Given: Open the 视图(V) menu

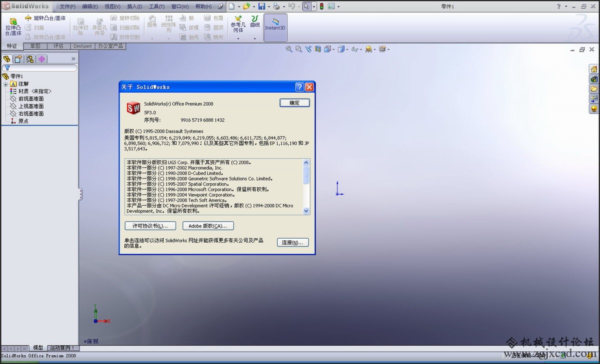Looking at the screenshot, I should click(112, 6).
